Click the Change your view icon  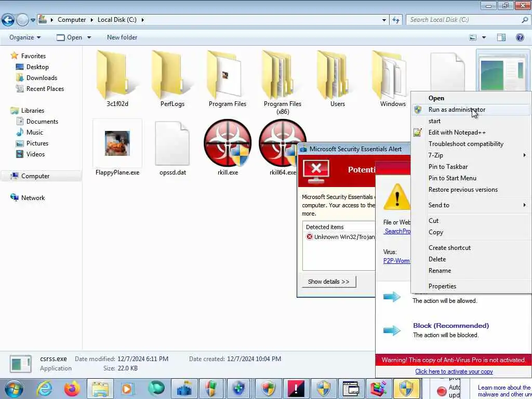473,37
